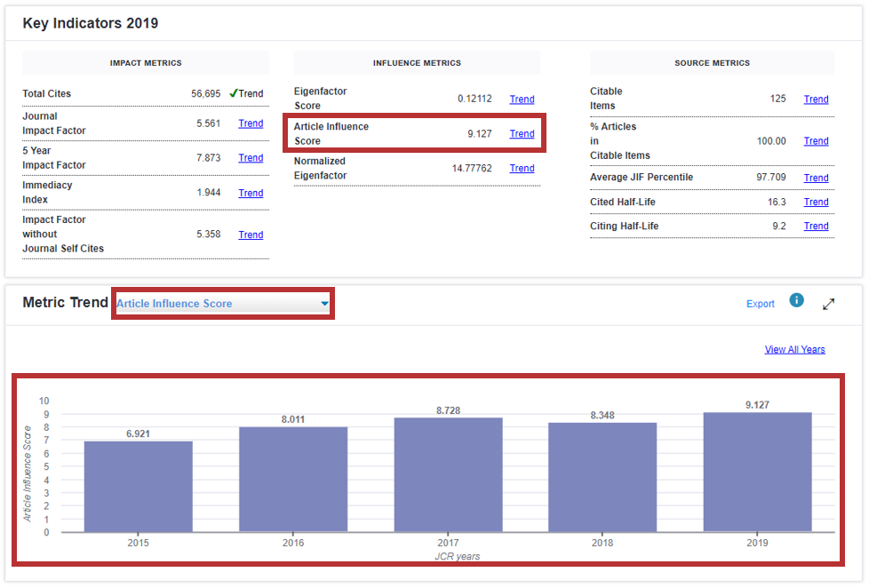Expand the Metric Trend chart to fullscreen

(828, 304)
